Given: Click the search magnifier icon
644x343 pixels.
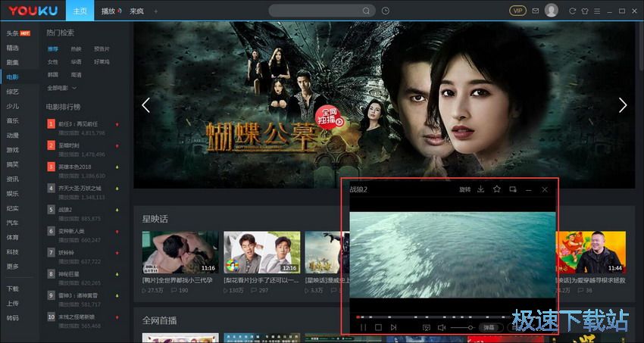Looking at the screenshot, I should 366,11.
